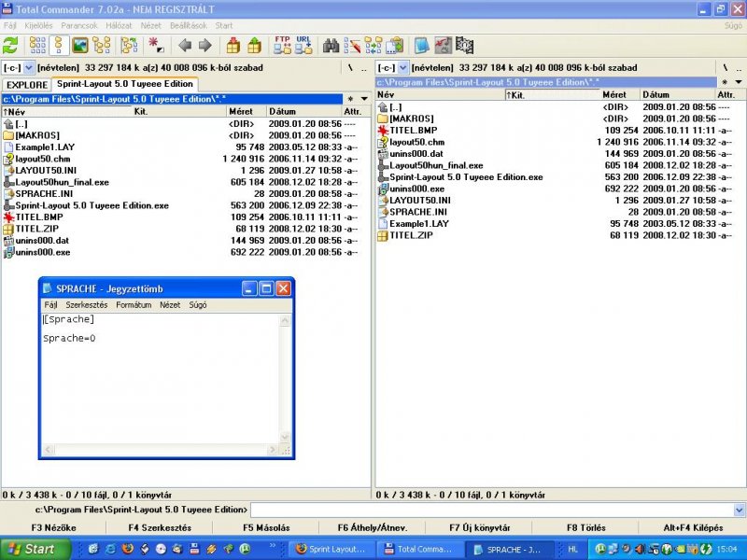The image size is (747, 560).
Task: Open Internet Explorer from quick launch
Action: 110,549
